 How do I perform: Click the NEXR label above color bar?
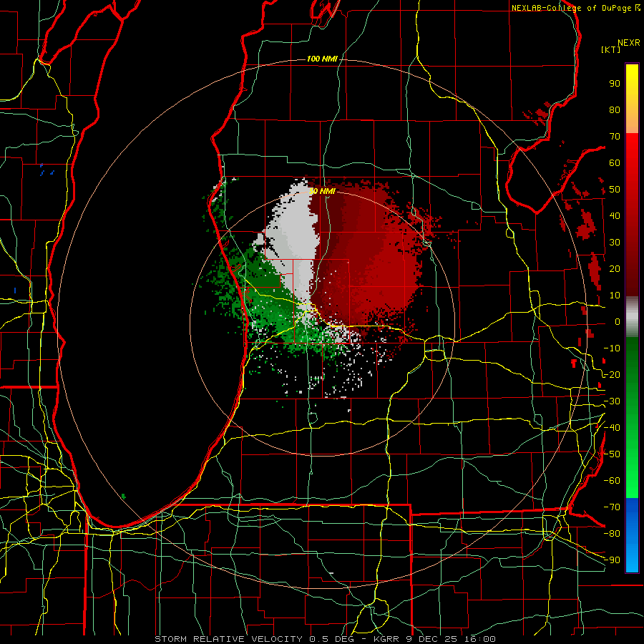coord(629,43)
